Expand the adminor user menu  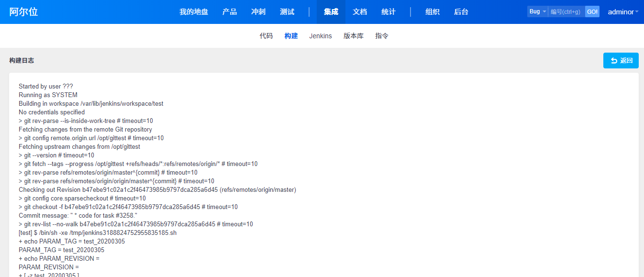tap(623, 12)
